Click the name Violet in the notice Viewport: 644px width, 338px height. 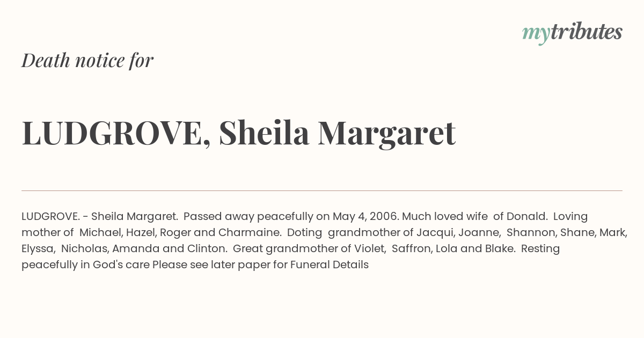tap(370, 249)
